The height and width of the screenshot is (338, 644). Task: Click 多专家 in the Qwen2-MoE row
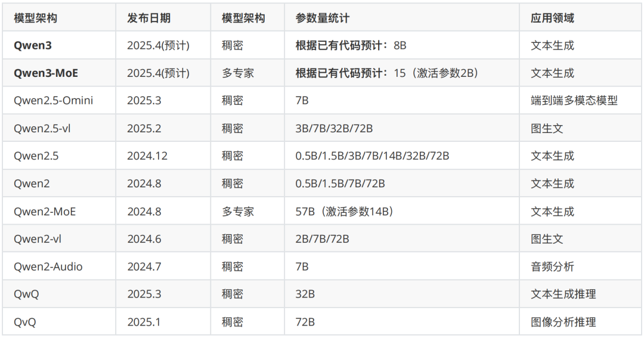pos(238,212)
